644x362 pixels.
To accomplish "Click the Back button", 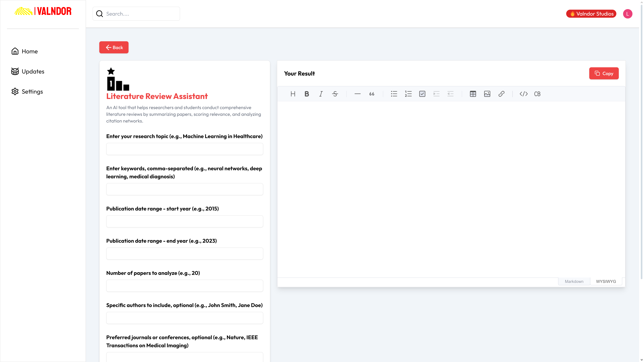I will pyautogui.click(x=114, y=47).
